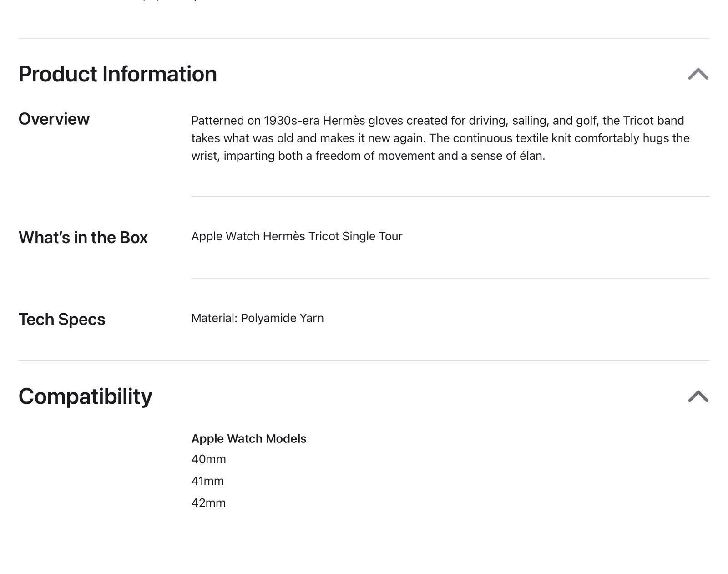This screenshot has width=728, height=574.
Task: Click the 42mm compatibility entry
Action: [x=208, y=503]
